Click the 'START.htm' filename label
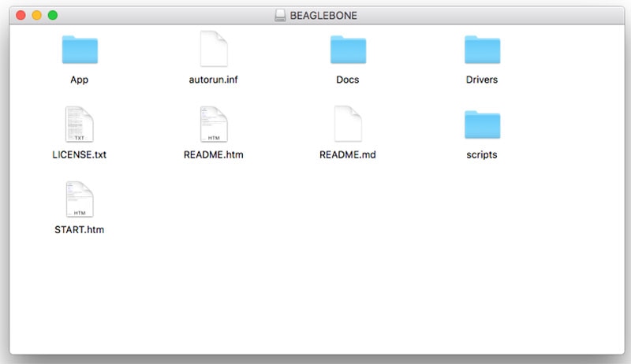This screenshot has height=364, width=631. [x=79, y=229]
